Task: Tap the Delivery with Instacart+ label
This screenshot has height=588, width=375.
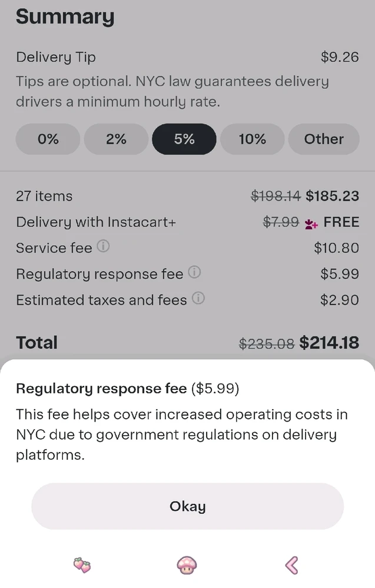Action: (96, 222)
